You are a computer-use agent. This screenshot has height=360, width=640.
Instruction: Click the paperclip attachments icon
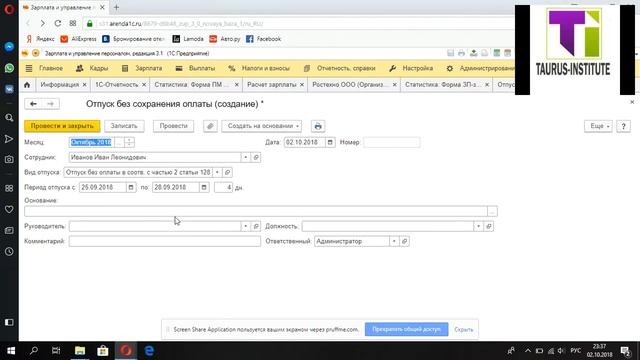point(210,126)
